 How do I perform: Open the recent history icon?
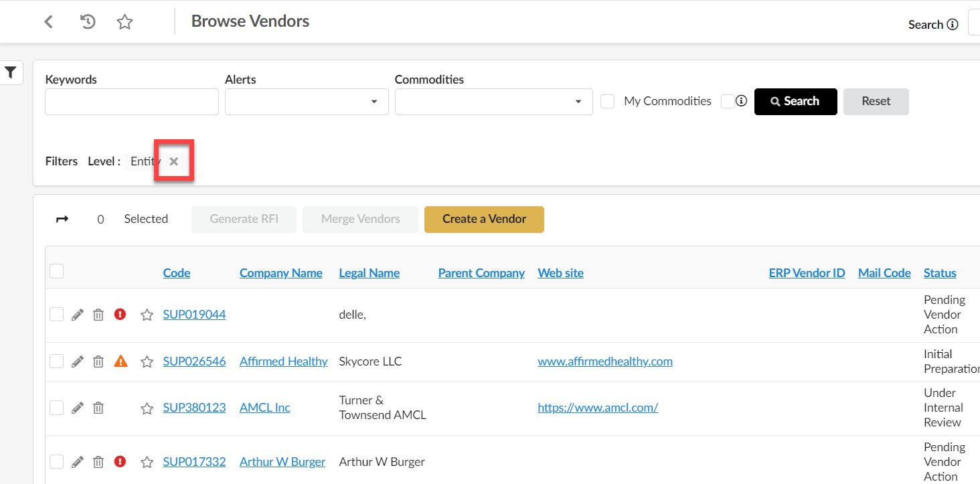(x=88, y=21)
